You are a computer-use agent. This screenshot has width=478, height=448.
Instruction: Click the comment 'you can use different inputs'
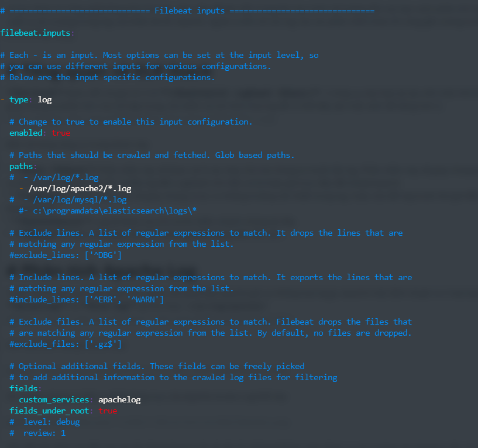[136, 67]
